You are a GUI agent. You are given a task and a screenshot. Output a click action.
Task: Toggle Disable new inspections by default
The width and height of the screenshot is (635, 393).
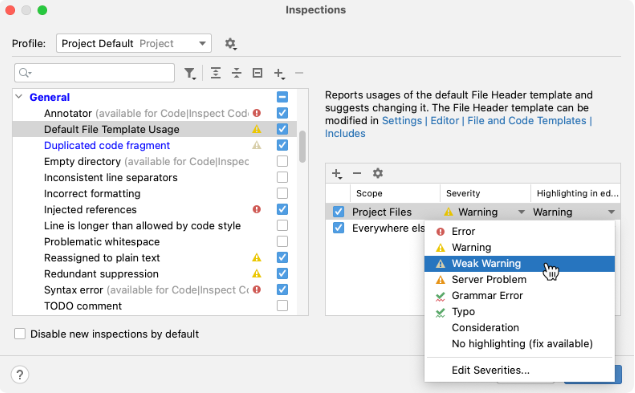(x=20, y=334)
